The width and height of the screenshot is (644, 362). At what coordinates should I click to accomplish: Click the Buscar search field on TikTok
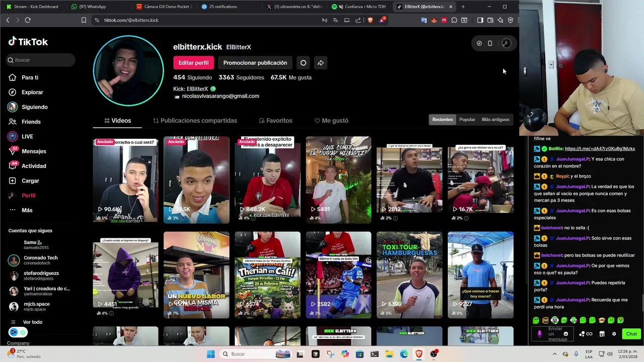click(x=41, y=60)
